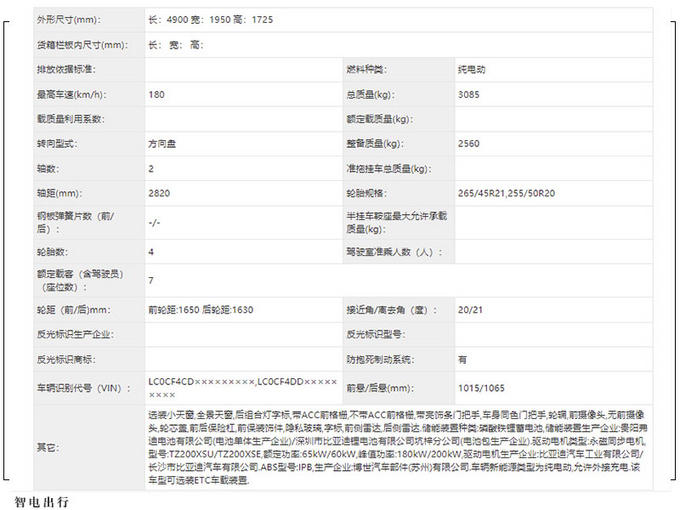The width and height of the screenshot is (680, 510).
Task: Click the 钢板弹簧片数(前/后) label
Action: click(75, 222)
